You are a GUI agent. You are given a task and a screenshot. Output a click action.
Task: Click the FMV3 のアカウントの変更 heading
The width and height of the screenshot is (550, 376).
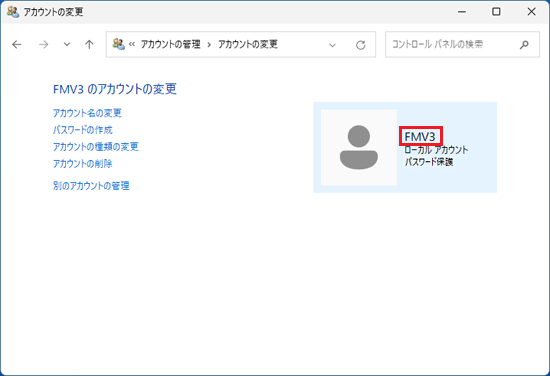point(115,89)
